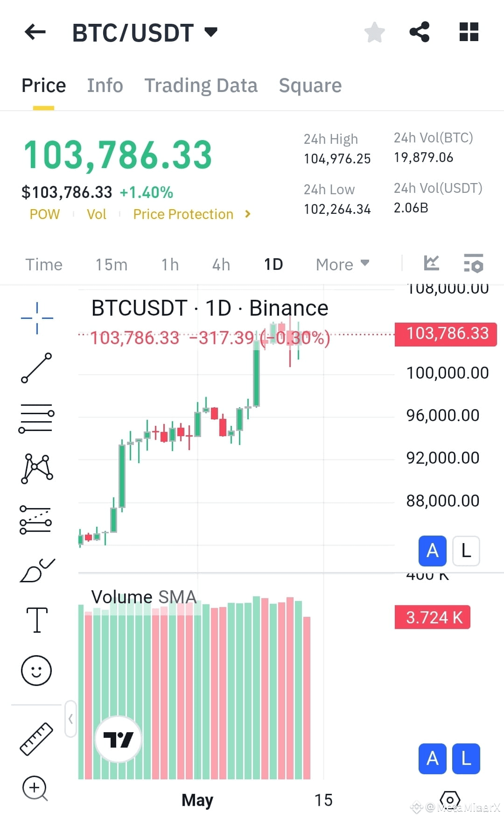Switch to the Info tab
This screenshot has width=504, height=819.
pyautogui.click(x=105, y=86)
